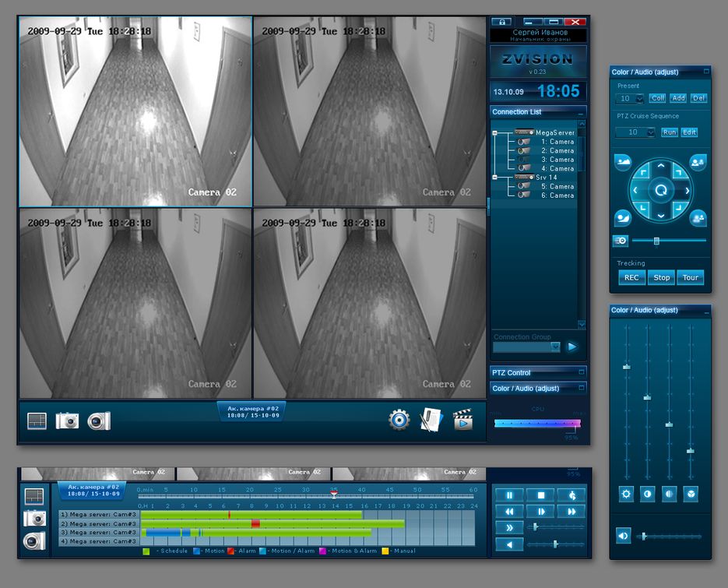
Task: Click the frame-step play/pause button
Action: pos(540,512)
